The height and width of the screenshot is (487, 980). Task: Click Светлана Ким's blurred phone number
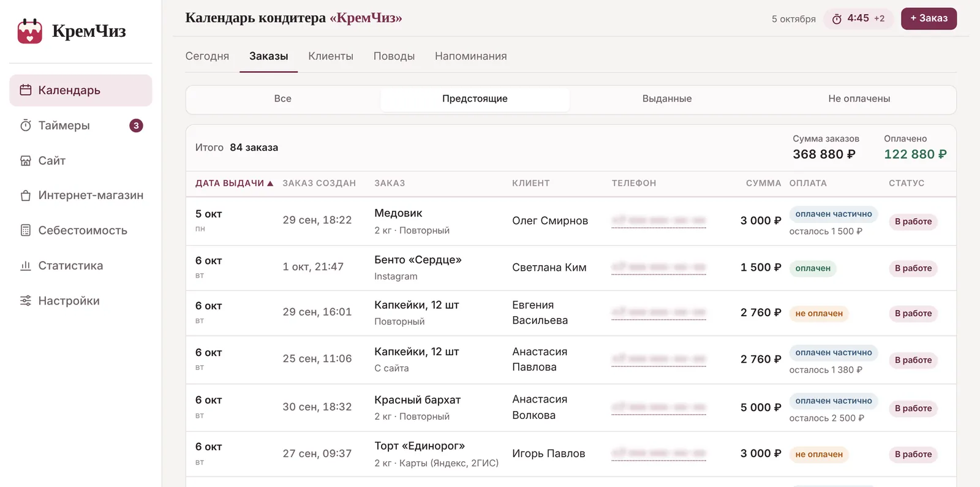point(658,267)
